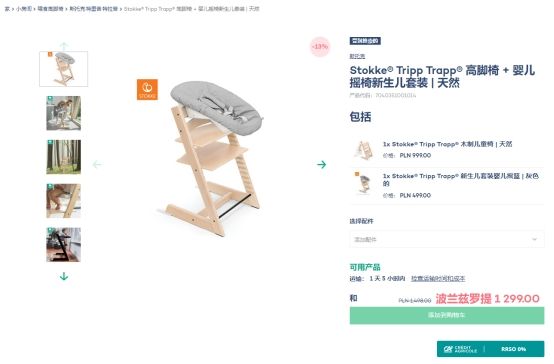Click the green add-to-cart button
The height and width of the screenshot is (364, 554).
[x=447, y=315]
